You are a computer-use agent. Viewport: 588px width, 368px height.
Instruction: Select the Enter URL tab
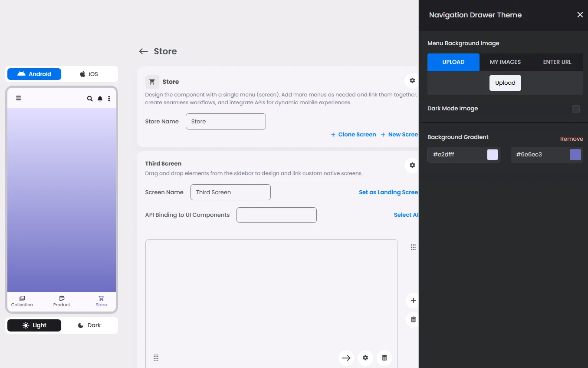557,62
